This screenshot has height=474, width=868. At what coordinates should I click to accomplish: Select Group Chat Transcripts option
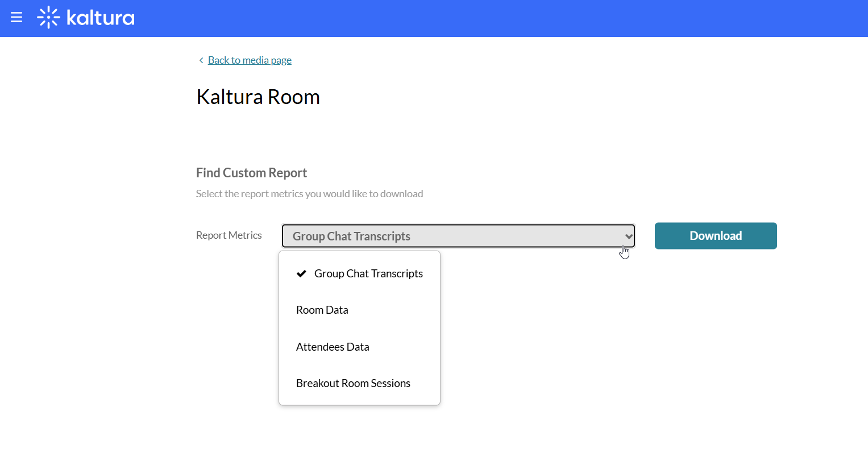(x=359, y=274)
